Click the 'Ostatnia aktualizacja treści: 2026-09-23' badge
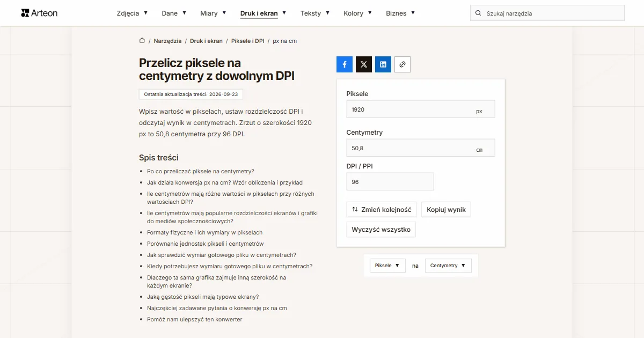This screenshot has height=338, width=644. tap(191, 94)
